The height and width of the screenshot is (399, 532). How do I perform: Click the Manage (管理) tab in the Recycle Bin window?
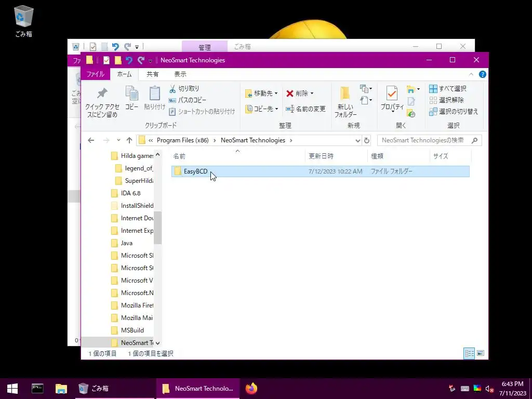click(x=205, y=46)
